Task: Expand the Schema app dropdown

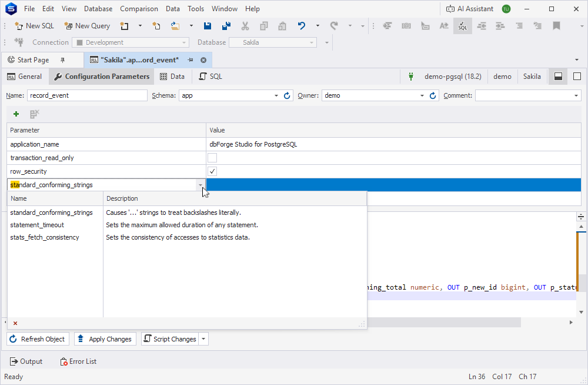Action: [x=276, y=96]
